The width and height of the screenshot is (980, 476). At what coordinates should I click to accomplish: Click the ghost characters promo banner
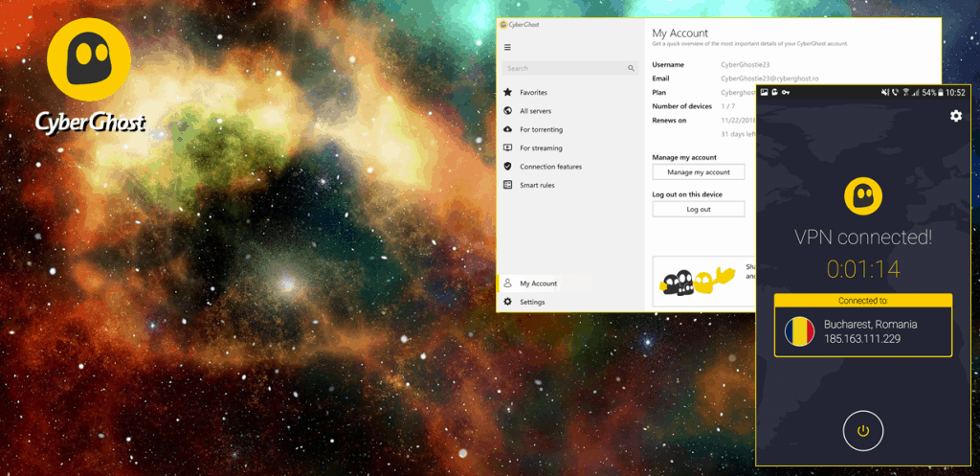click(x=703, y=281)
